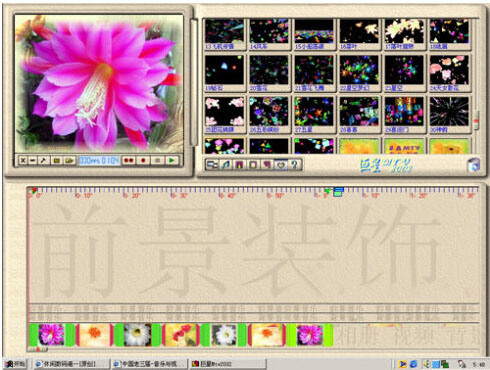Select effect thumbnail number 29
The height and width of the screenshot is (370, 490).
tap(404, 115)
